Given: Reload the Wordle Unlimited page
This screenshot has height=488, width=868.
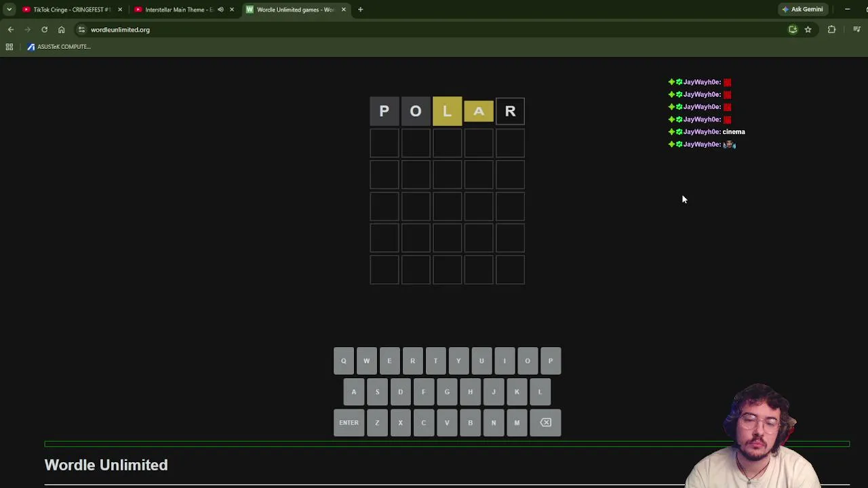Looking at the screenshot, I should click(x=44, y=29).
